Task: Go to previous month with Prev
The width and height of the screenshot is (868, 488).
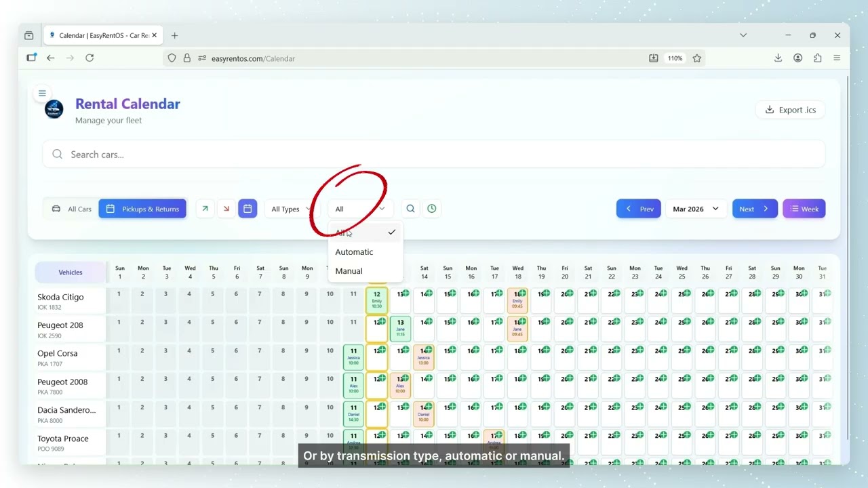Action: (639, 209)
